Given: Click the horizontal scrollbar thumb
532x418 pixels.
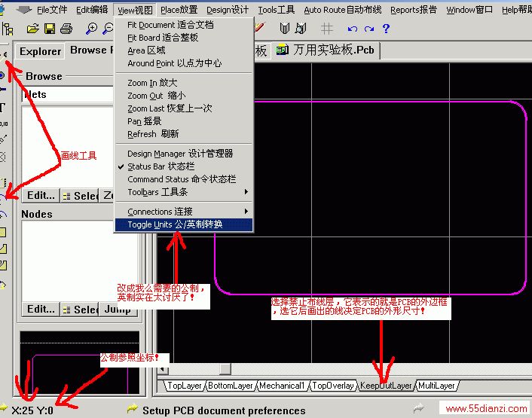Looking at the screenshot, I should [225, 369].
